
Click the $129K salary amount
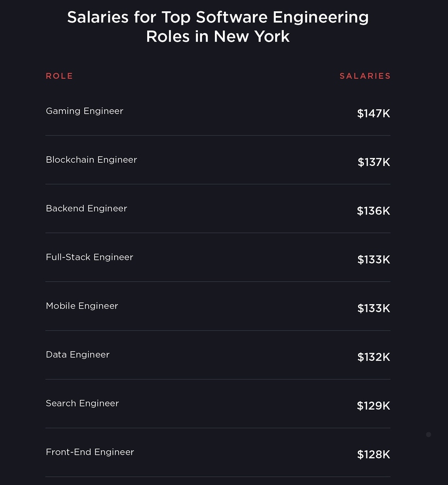point(373,406)
